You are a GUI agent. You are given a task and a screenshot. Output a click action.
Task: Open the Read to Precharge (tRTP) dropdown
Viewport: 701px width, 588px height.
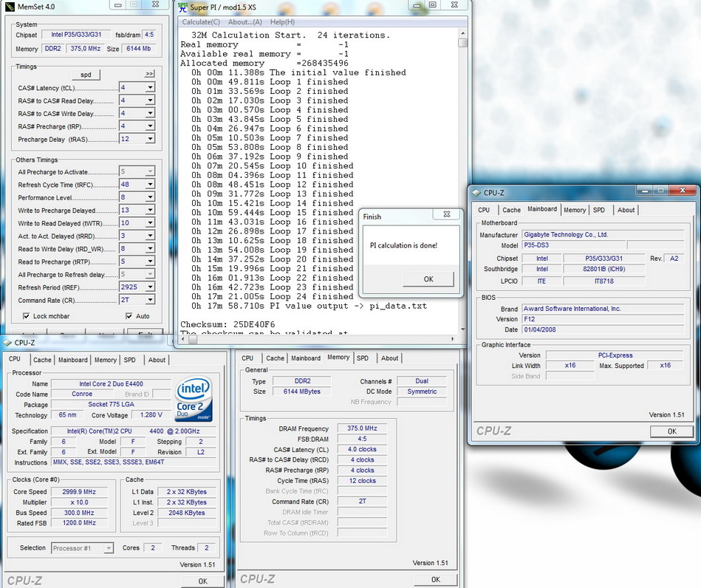tap(150, 261)
